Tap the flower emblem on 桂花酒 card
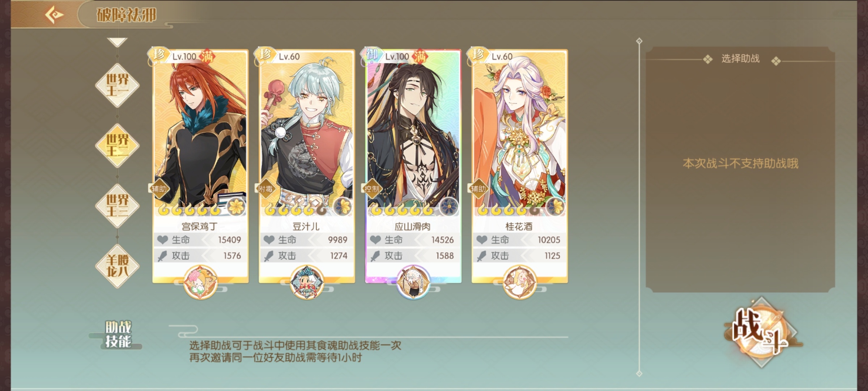The image size is (868, 391). tap(556, 207)
